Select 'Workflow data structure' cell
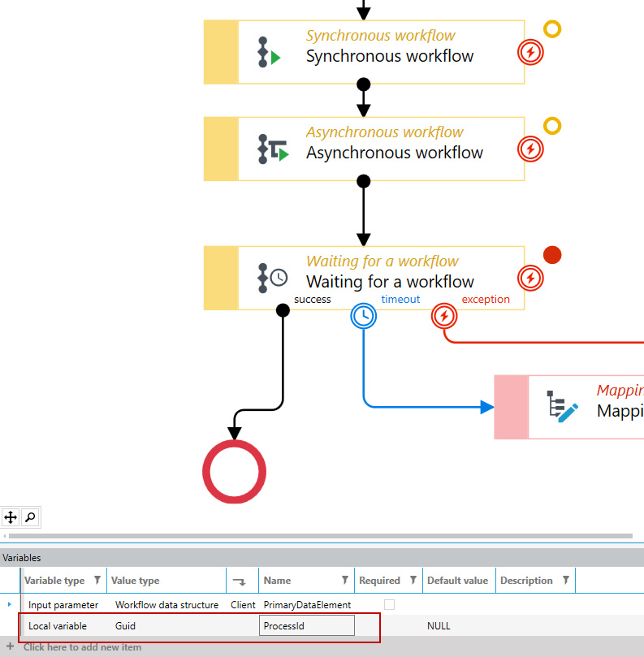The width and height of the screenshot is (644, 657). 166,605
